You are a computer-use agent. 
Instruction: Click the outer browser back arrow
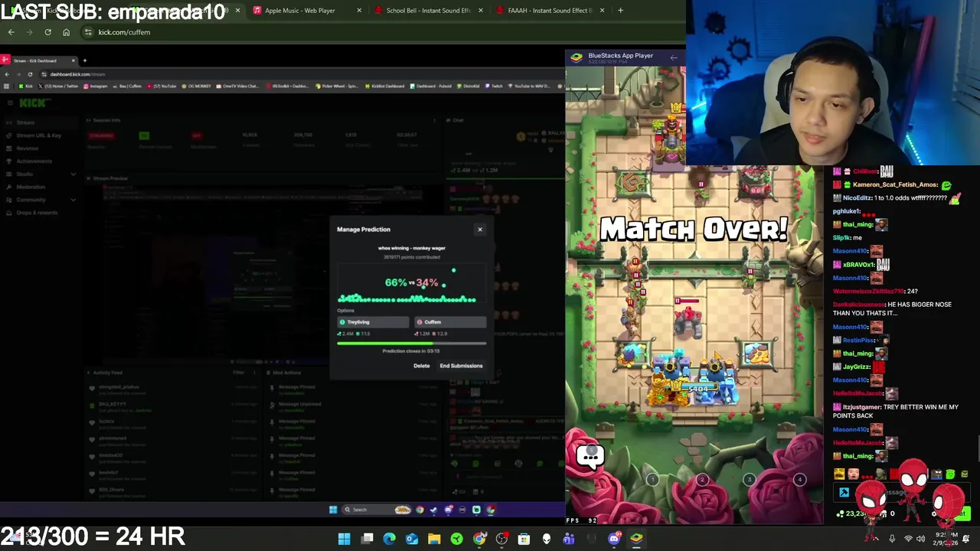[x=11, y=32]
